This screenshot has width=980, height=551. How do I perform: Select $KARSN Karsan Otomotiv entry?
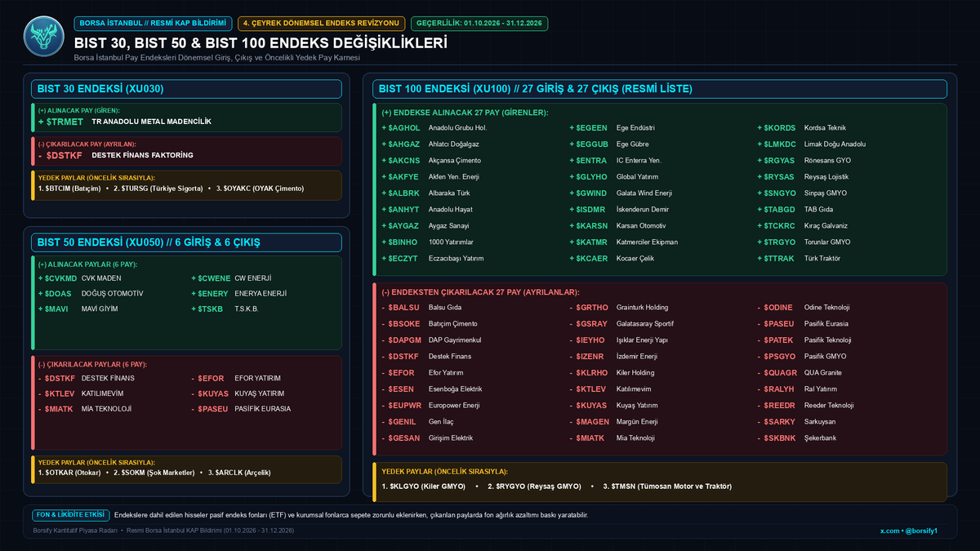coord(617,226)
